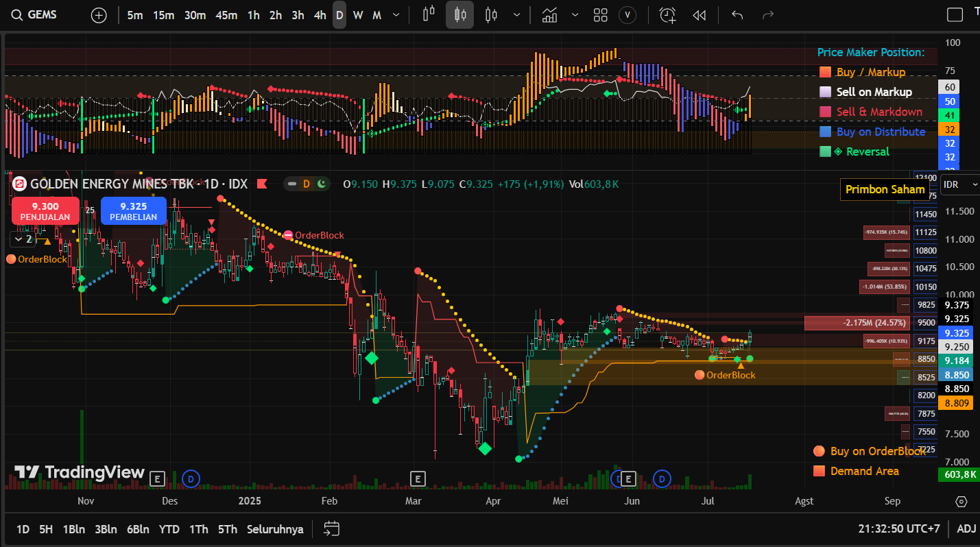
Task: Switch to the 30m timeframe
Action: pos(195,15)
